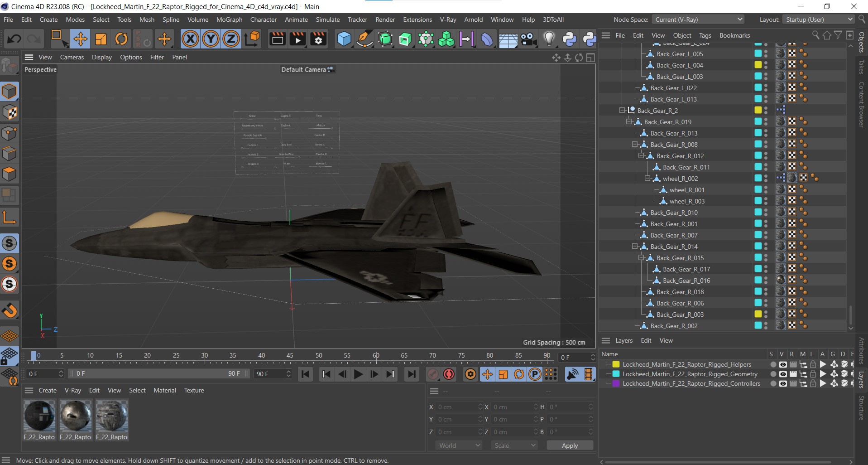Collapse the Back_Gear_R_014 tree node

(x=635, y=246)
